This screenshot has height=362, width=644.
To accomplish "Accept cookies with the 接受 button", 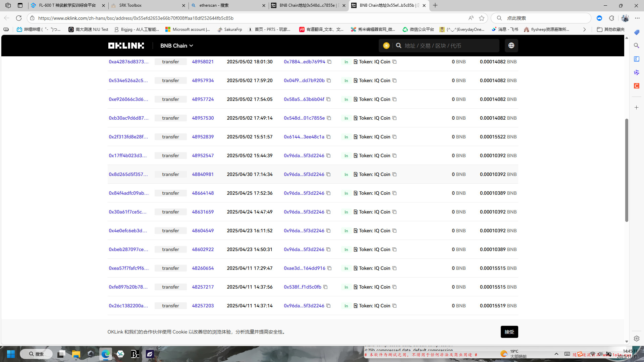I will pos(509,332).
